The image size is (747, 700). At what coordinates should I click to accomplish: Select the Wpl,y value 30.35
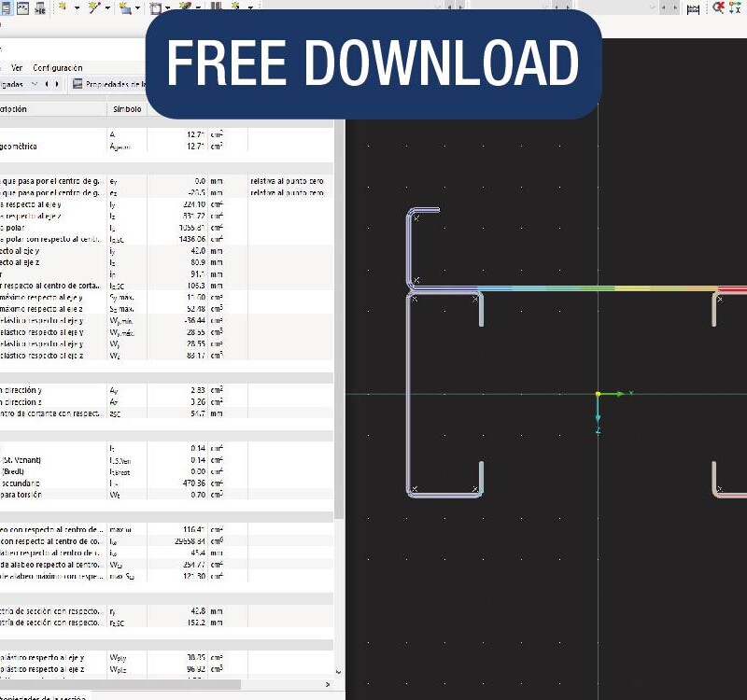point(196,658)
